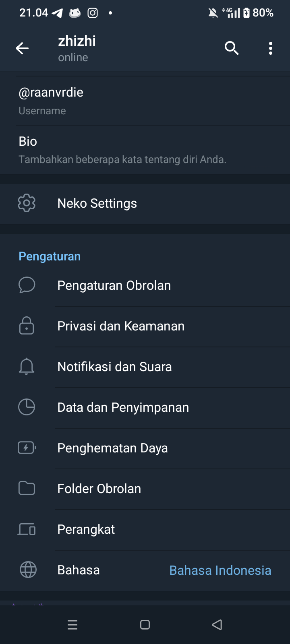Tap the battery power saving icon

[x=27, y=448]
